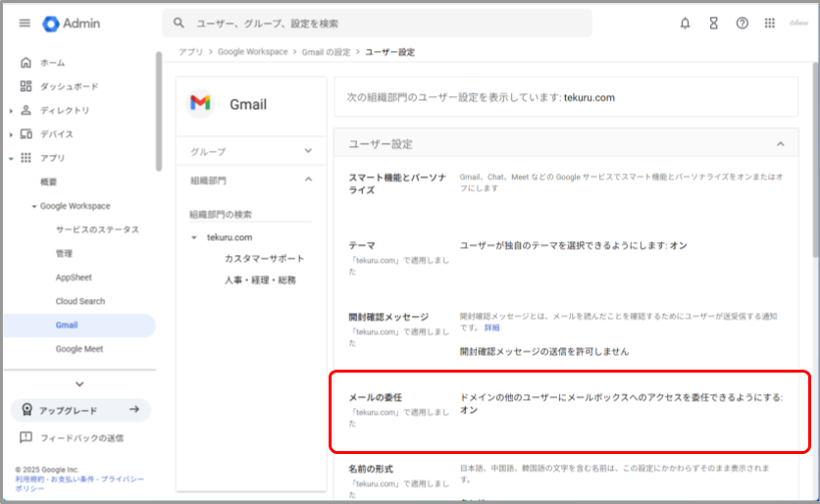Image resolution: width=820 pixels, height=504 pixels.
Task: Click the arrow on アップグレード button
Action: pyautogui.click(x=134, y=409)
